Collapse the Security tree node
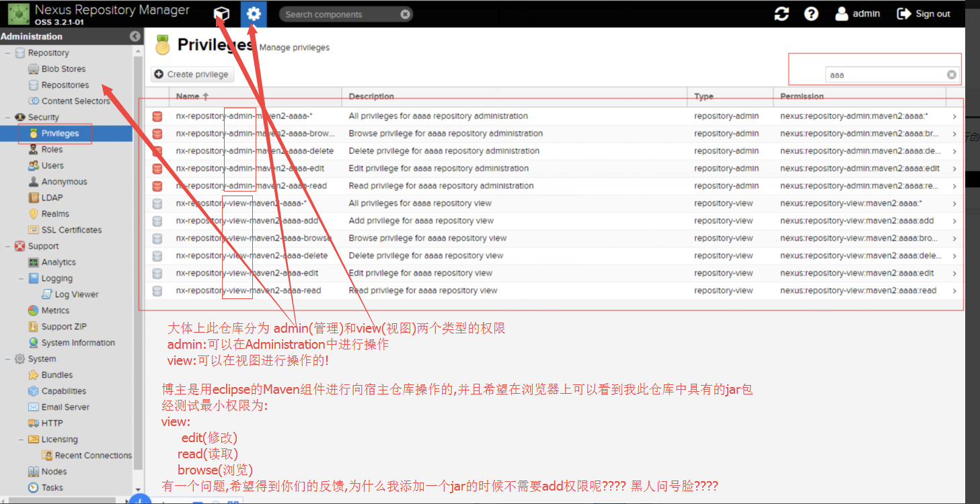This screenshot has width=980, height=504. point(7,117)
